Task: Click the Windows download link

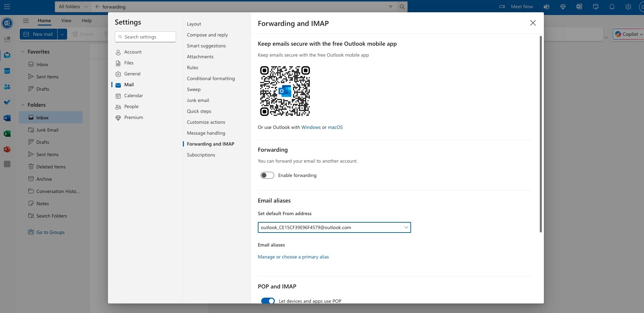Action: (x=311, y=127)
